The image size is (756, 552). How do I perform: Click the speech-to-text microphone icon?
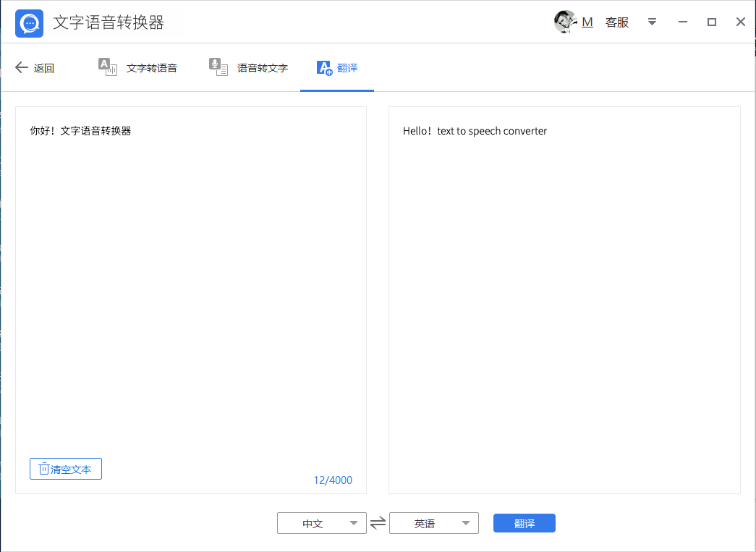(x=218, y=67)
